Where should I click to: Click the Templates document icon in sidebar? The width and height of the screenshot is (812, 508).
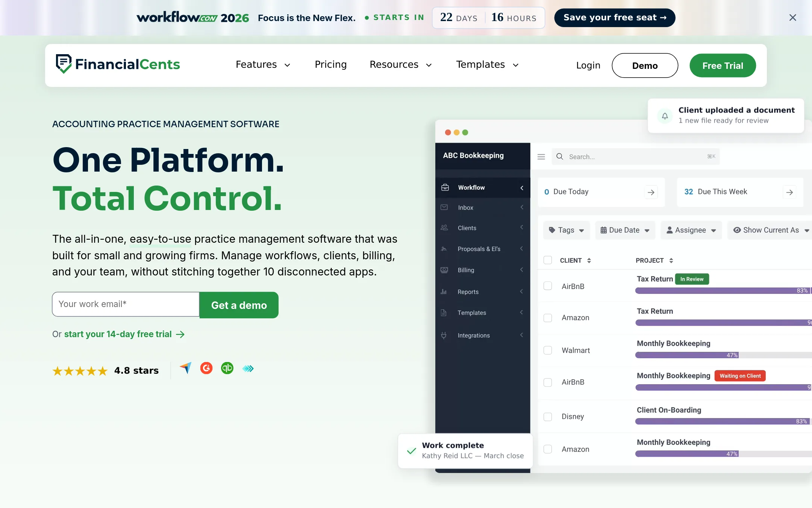point(444,313)
